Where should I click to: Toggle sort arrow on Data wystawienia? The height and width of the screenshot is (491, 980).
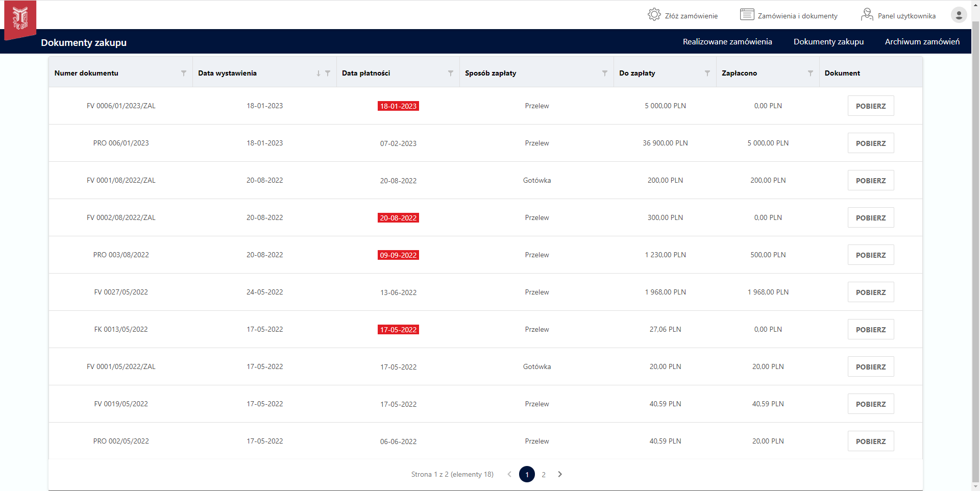pyautogui.click(x=318, y=73)
